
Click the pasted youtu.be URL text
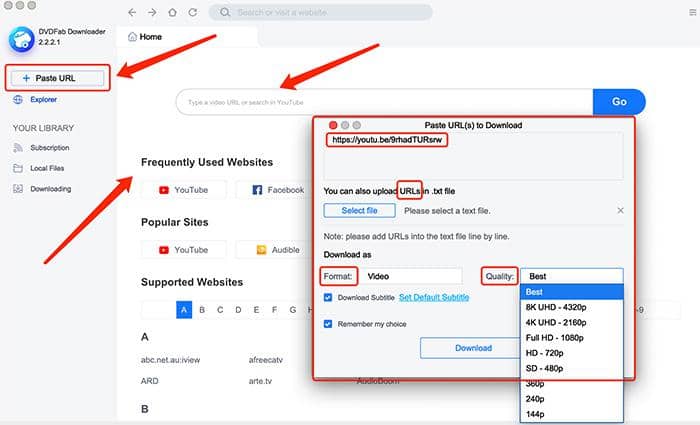pos(387,140)
